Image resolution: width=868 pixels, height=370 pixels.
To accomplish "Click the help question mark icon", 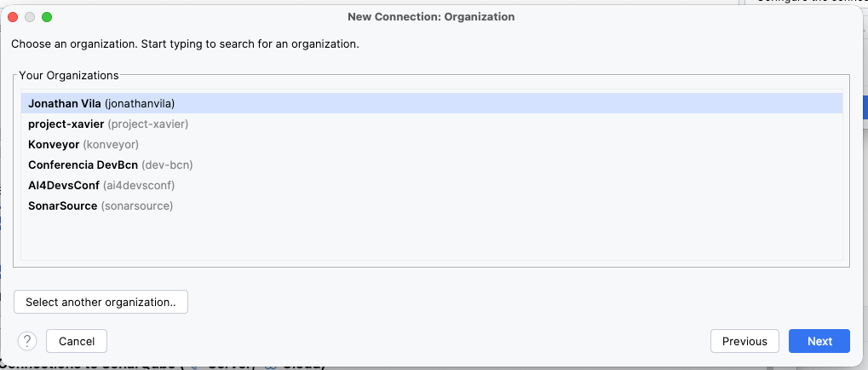I will coord(26,341).
